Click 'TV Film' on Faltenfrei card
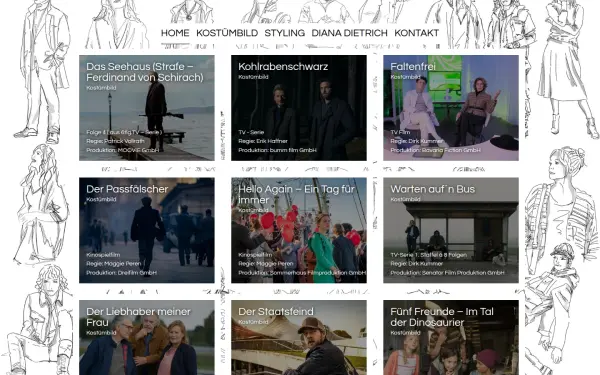Image resolution: width=600 pixels, height=375 pixels. click(x=400, y=132)
